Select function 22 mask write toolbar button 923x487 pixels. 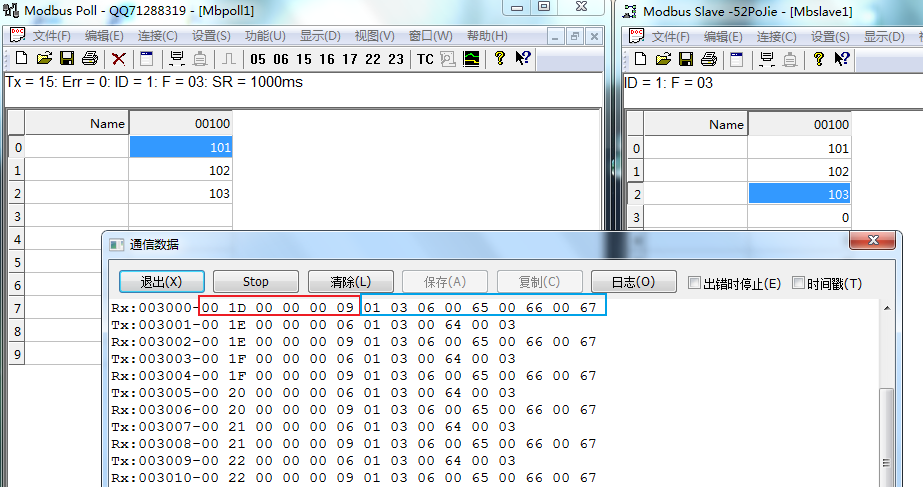373,59
